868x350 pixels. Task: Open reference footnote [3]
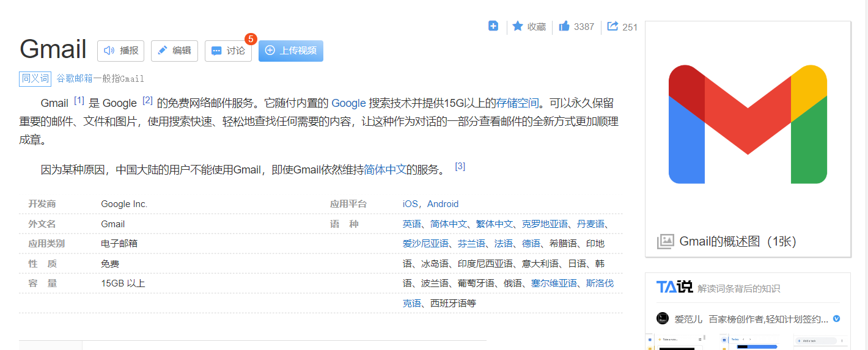[x=460, y=166]
